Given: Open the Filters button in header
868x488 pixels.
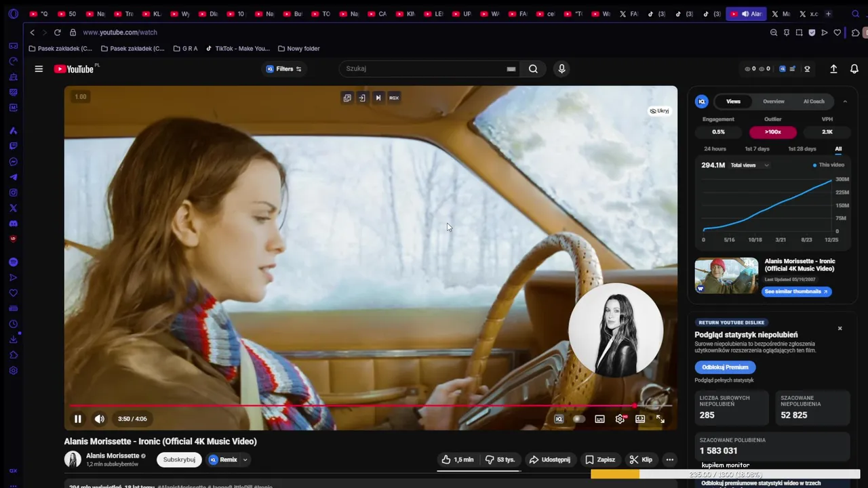Looking at the screenshot, I should coord(284,68).
